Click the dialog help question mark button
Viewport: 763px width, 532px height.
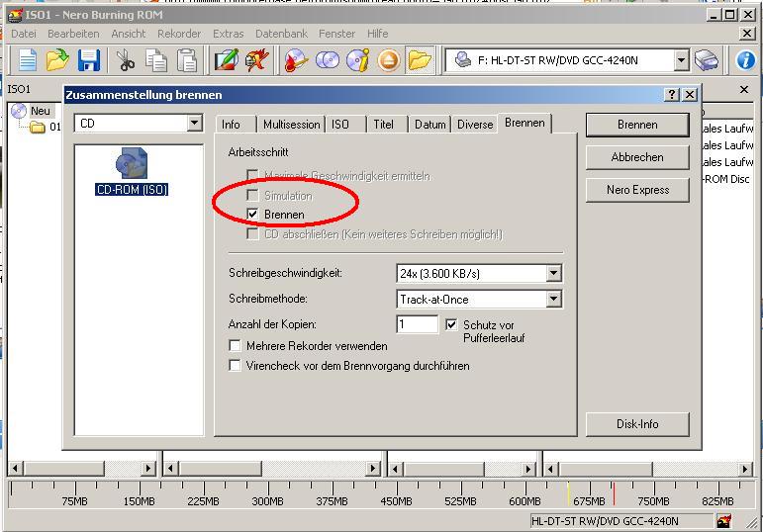pyautogui.click(x=672, y=94)
